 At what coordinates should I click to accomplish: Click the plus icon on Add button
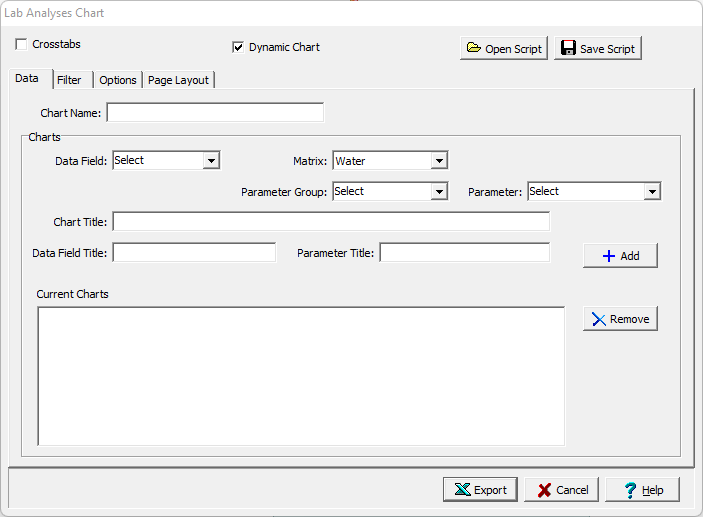pos(608,256)
